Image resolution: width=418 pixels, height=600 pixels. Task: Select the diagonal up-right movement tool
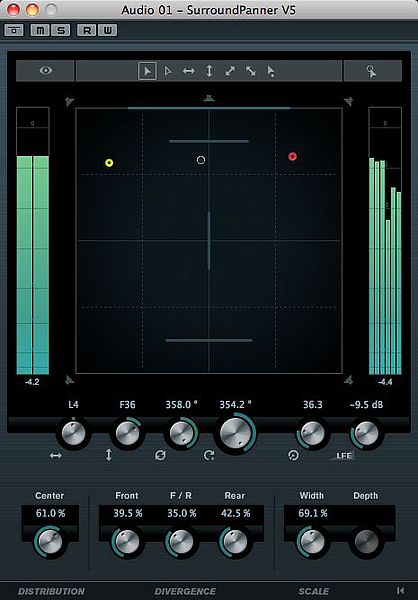click(230, 71)
